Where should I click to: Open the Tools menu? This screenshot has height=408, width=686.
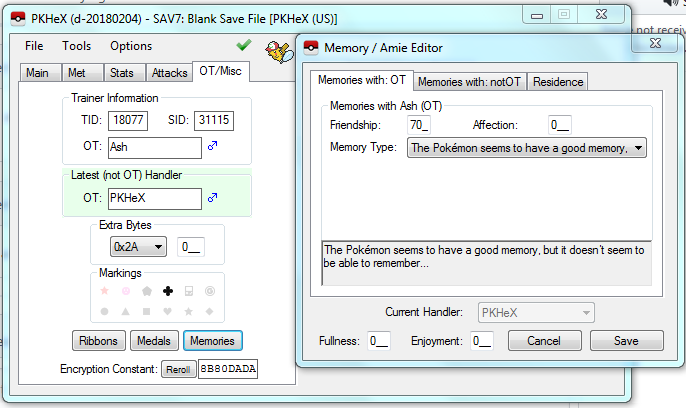[x=77, y=46]
